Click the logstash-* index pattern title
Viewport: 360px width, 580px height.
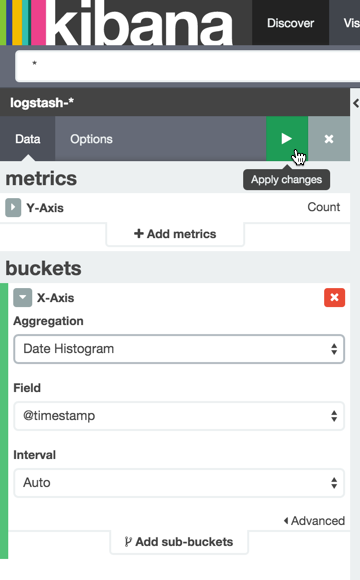click(x=42, y=102)
